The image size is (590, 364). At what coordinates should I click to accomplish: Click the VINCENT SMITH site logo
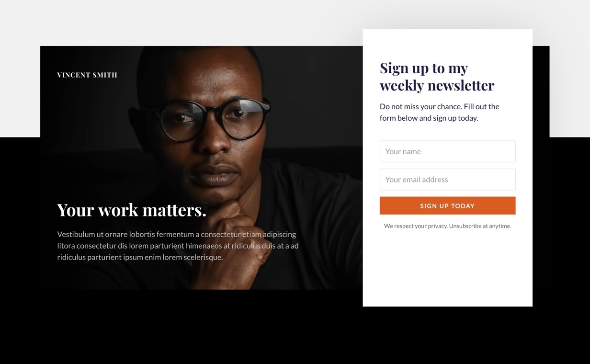(87, 75)
